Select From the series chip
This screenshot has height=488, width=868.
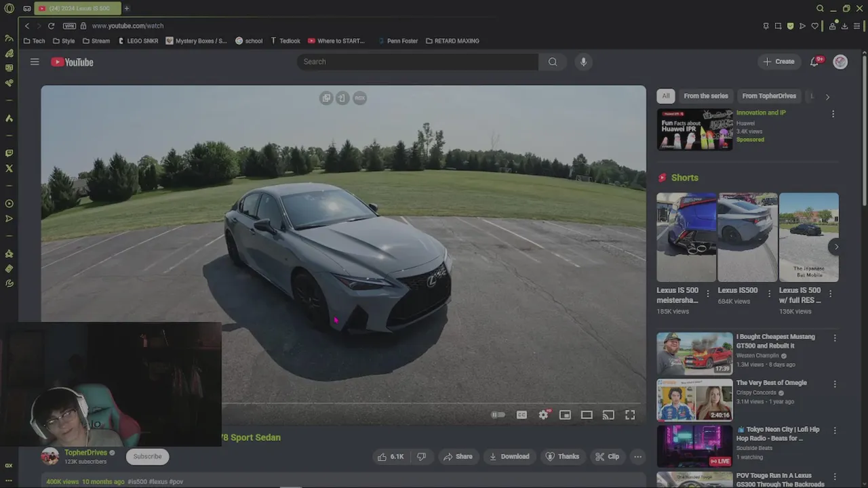pos(706,96)
